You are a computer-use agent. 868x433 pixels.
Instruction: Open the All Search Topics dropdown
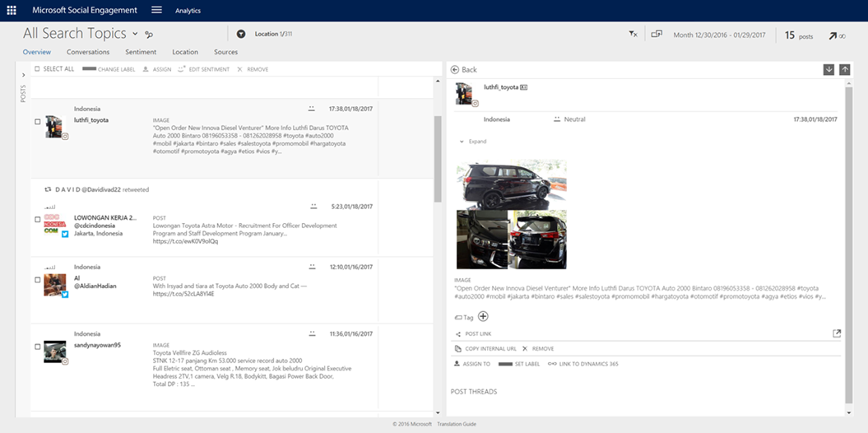(x=135, y=34)
